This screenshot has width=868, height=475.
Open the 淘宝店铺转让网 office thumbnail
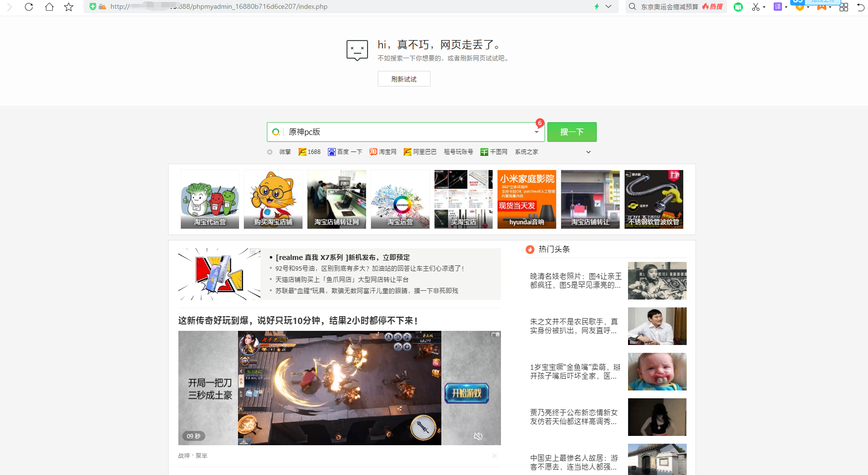point(337,199)
